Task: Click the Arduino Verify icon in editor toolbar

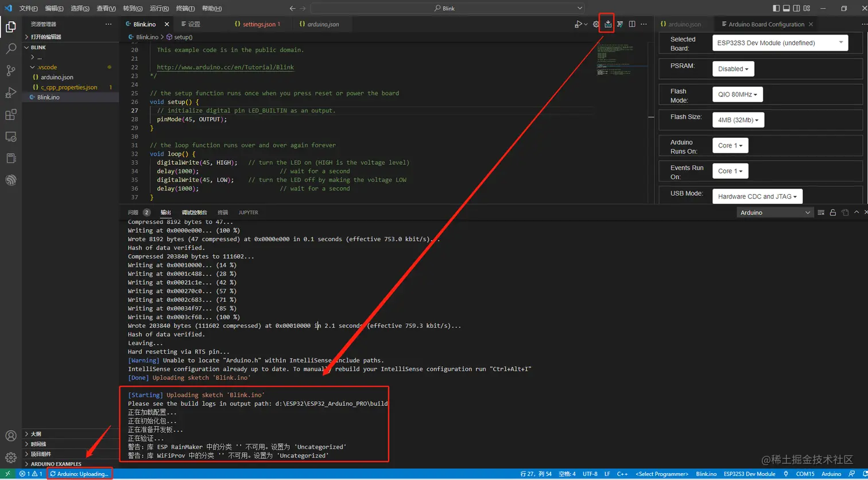Action: coord(620,24)
